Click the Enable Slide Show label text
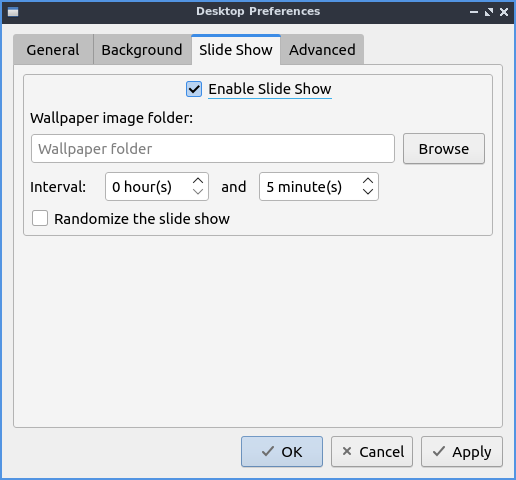516x480 pixels. pyautogui.click(x=270, y=89)
